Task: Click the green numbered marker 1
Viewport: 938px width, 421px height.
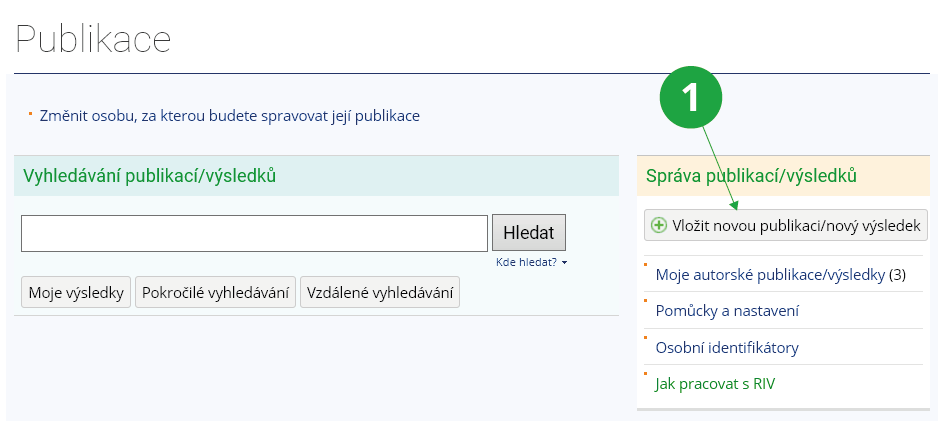Action: 690,98
